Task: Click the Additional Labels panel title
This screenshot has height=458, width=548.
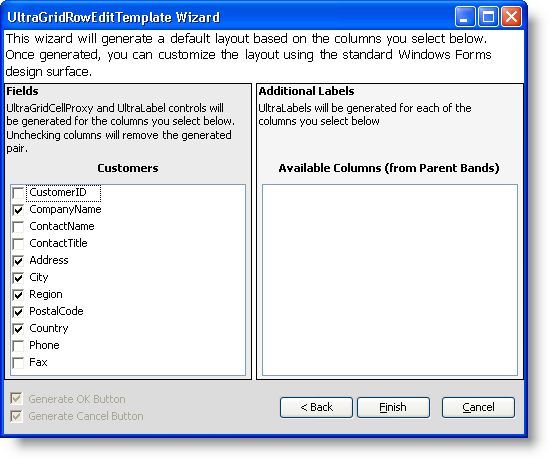Action: tap(307, 91)
